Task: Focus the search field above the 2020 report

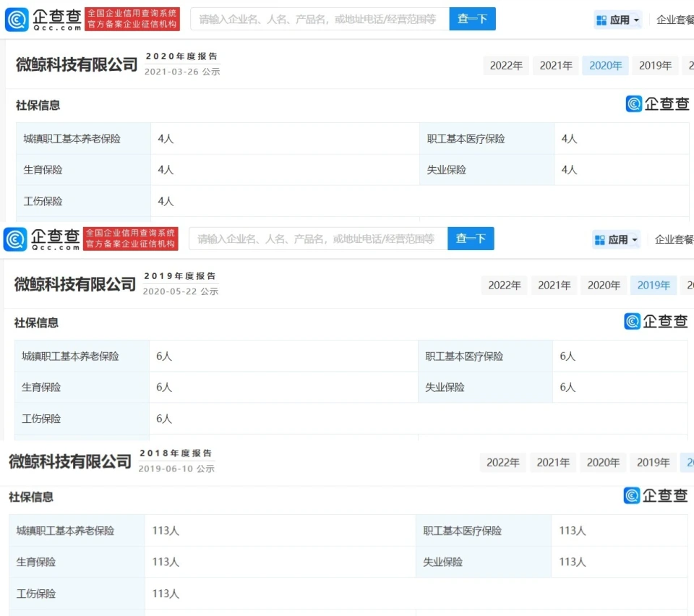Action: (319, 20)
